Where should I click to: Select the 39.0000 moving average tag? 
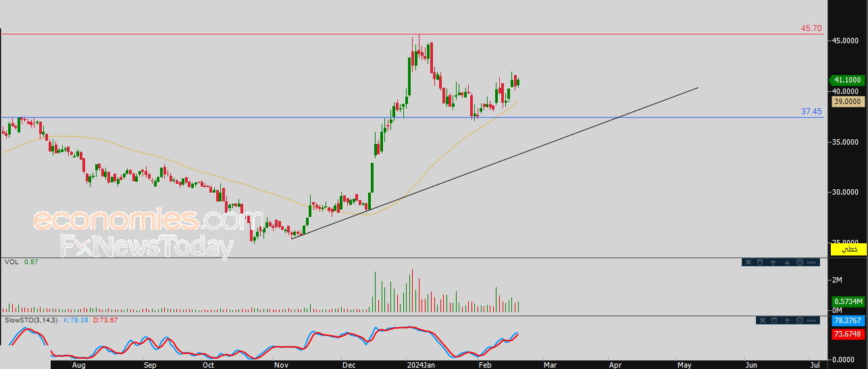(x=848, y=101)
